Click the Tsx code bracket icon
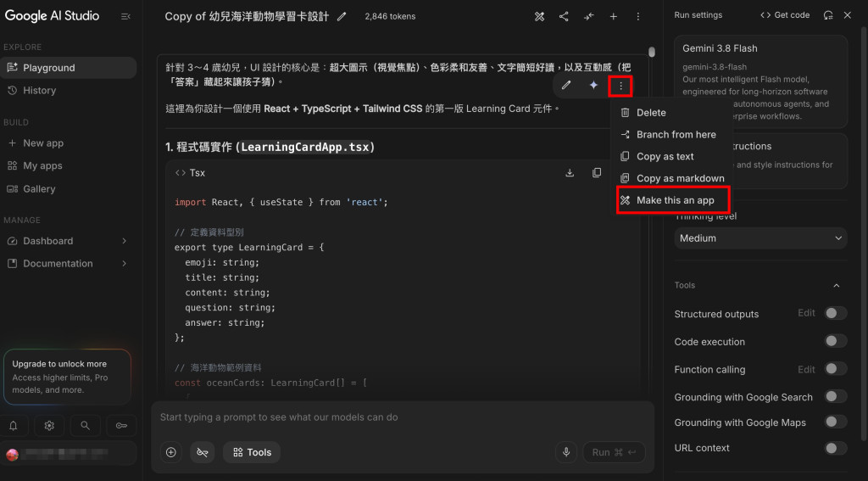The width and height of the screenshot is (868, 481). click(x=180, y=173)
